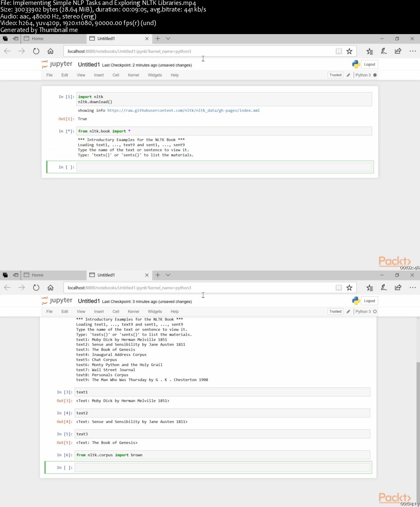The height and width of the screenshot is (507, 420).
Task: Open the browser more (...) menu in 00:04:19 frame
Action: coord(413,288)
